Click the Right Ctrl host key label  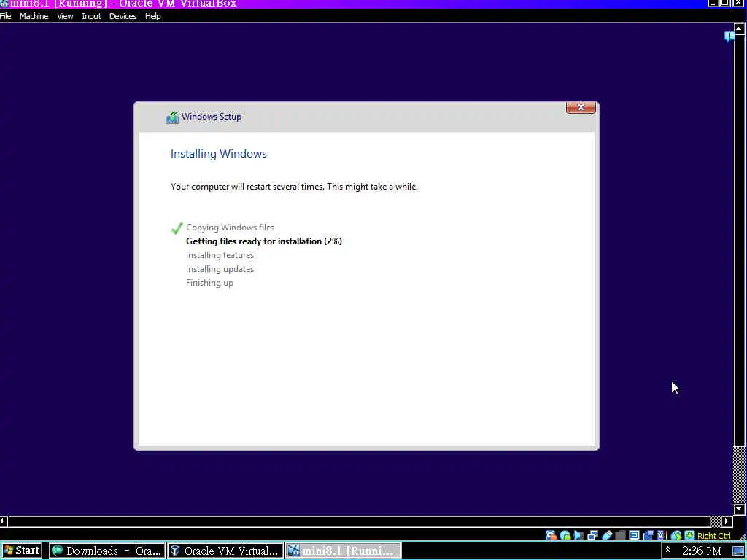click(713, 536)
